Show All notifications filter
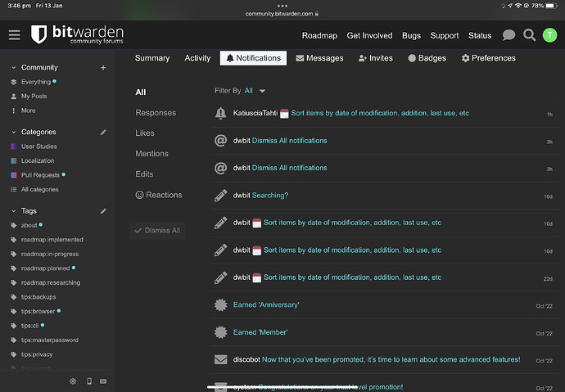565x392 pixels. [141, 92]
